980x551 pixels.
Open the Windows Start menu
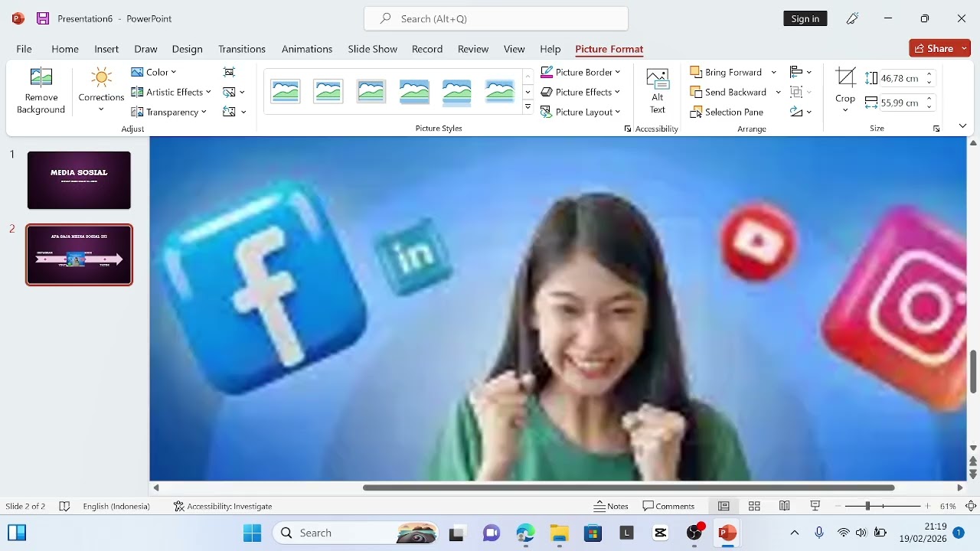tap(252, 533)
